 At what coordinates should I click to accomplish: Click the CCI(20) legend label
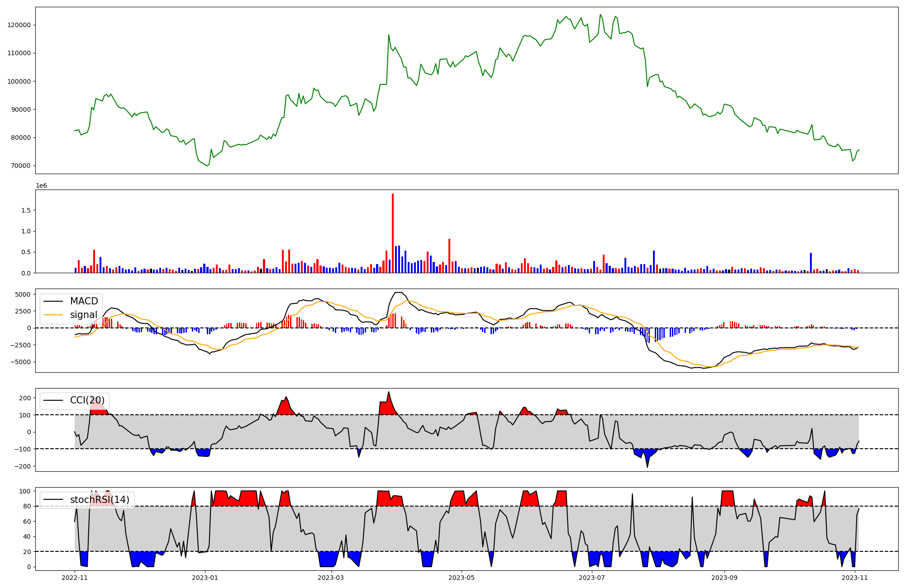point(87,400)
